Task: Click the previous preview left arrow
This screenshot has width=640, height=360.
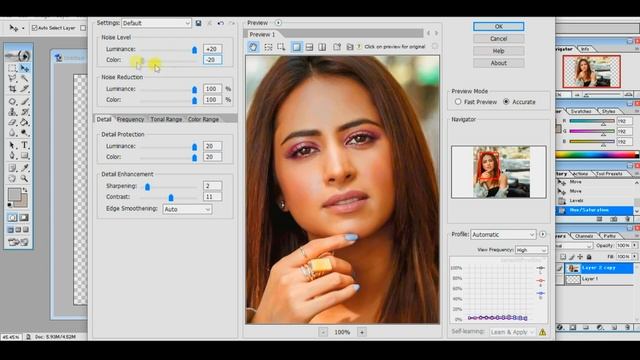Action: coord(428,33)
